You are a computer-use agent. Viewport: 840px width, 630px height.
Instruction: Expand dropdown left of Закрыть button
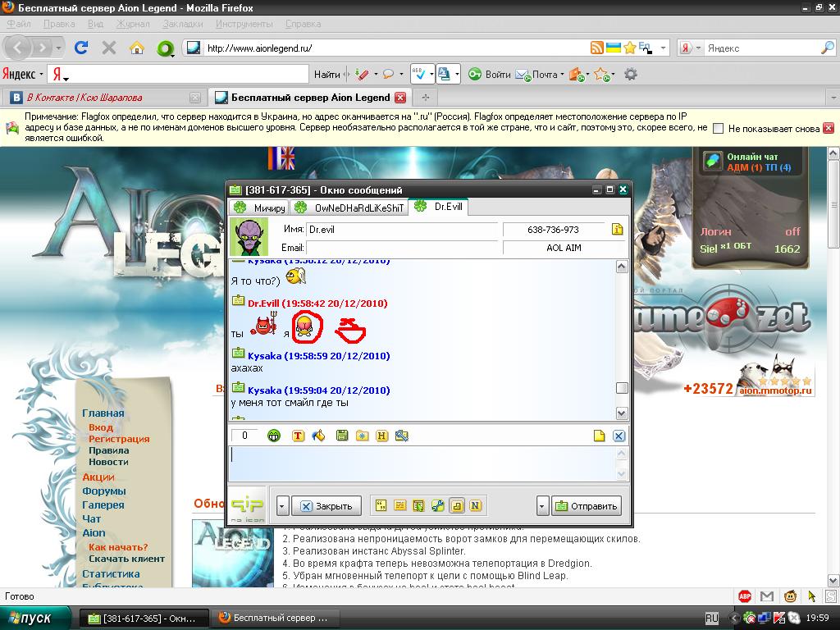pyautogui.click(x=283, y=505)
